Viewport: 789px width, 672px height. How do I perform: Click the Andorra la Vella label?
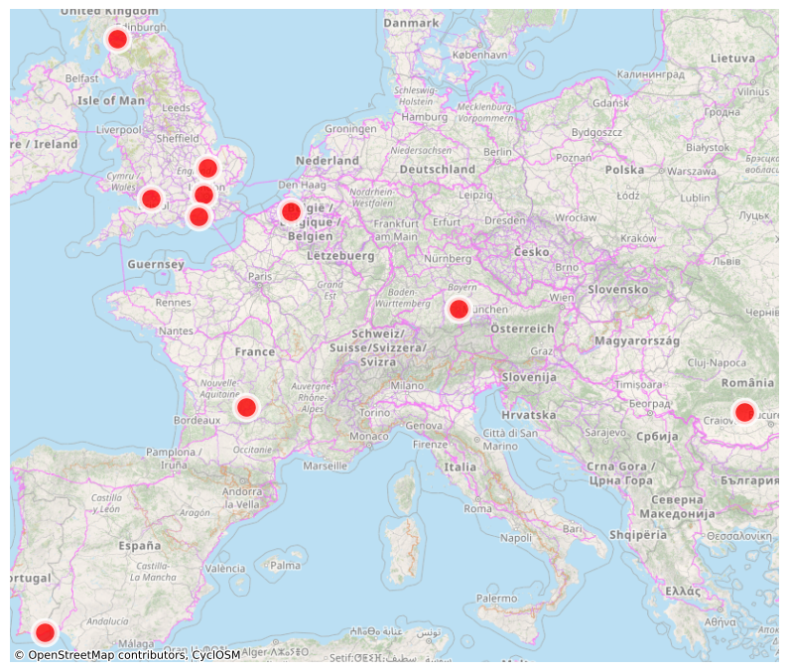[242, 498]
